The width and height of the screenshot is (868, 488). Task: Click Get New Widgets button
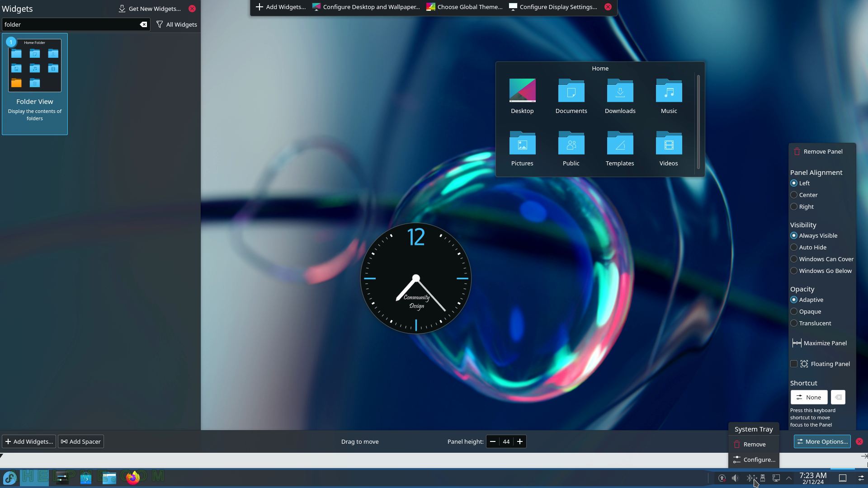[150, 9]
